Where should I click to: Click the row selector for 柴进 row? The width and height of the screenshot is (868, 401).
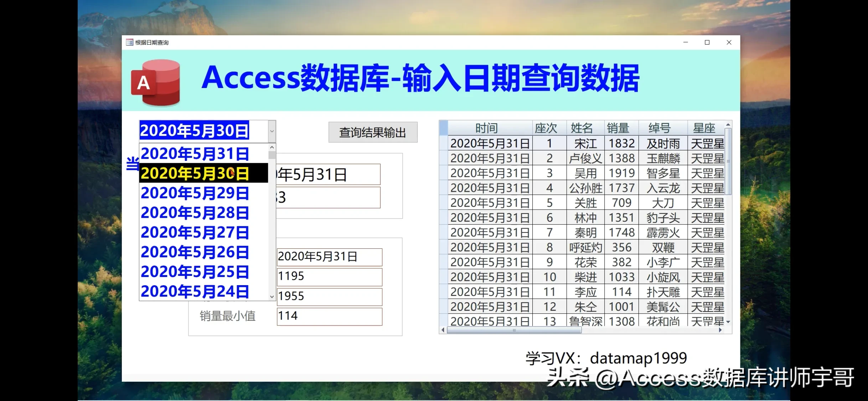(x=444, y=277)
